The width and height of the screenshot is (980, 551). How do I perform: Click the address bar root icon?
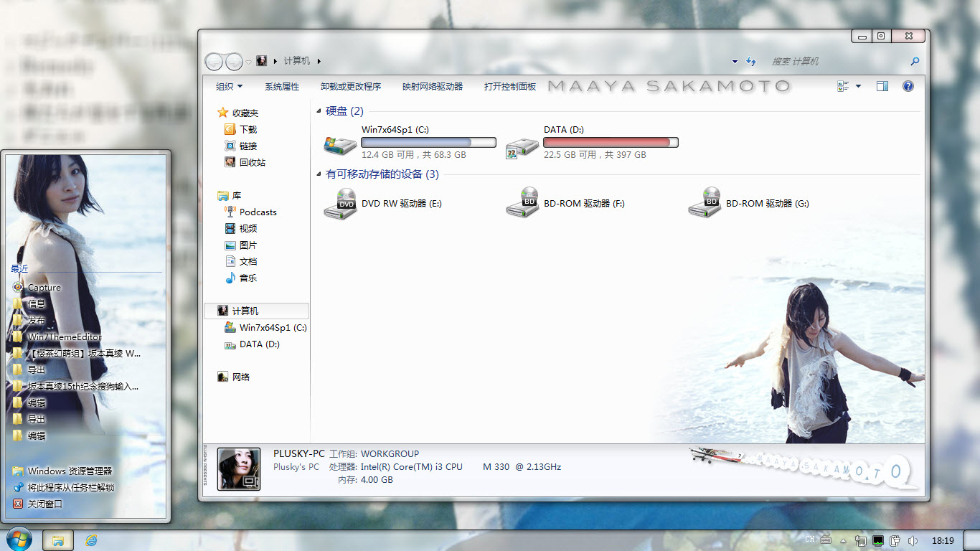coord(263,61)
